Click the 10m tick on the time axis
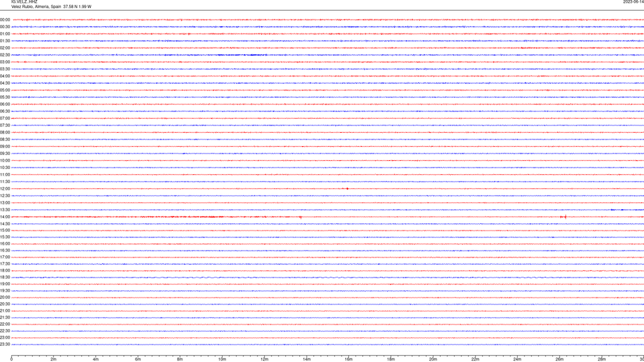This screenshot has width=644, height=362. click(222, 359)
